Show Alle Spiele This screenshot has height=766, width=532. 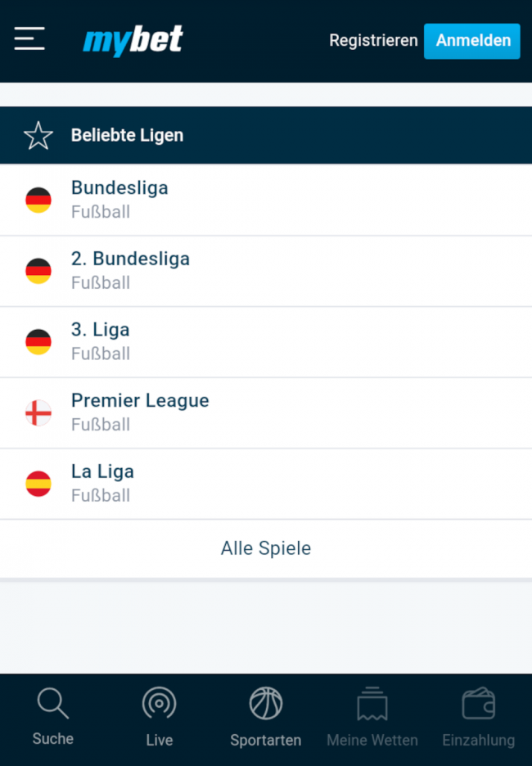pos(266,548)
